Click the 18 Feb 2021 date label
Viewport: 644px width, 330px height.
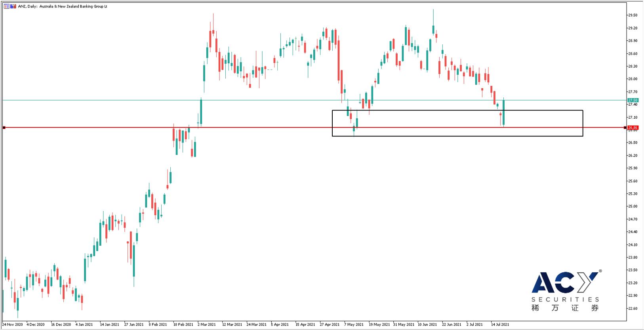tap(183, 324)
